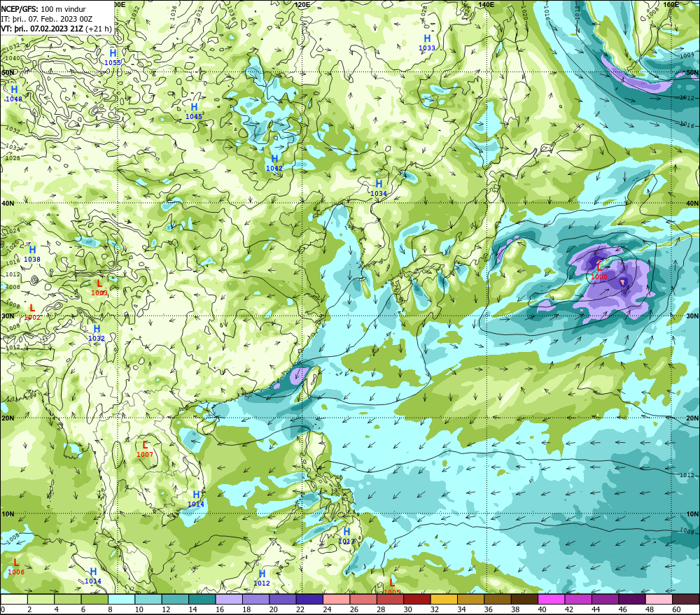The width and height of the screenshot is (700, 615).
Task: Select the H 1045 high pressure label
Action: coord(194,111)
